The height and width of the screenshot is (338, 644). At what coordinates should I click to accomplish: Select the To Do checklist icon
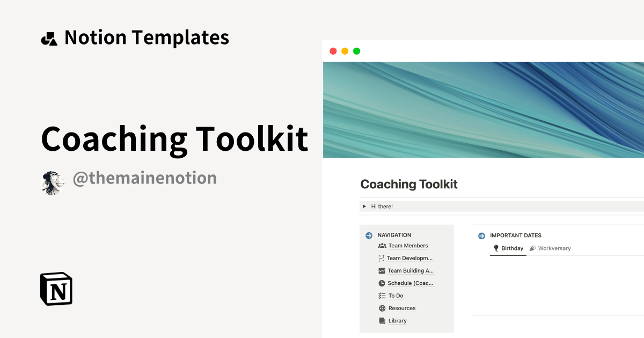[x=382, y=296]
